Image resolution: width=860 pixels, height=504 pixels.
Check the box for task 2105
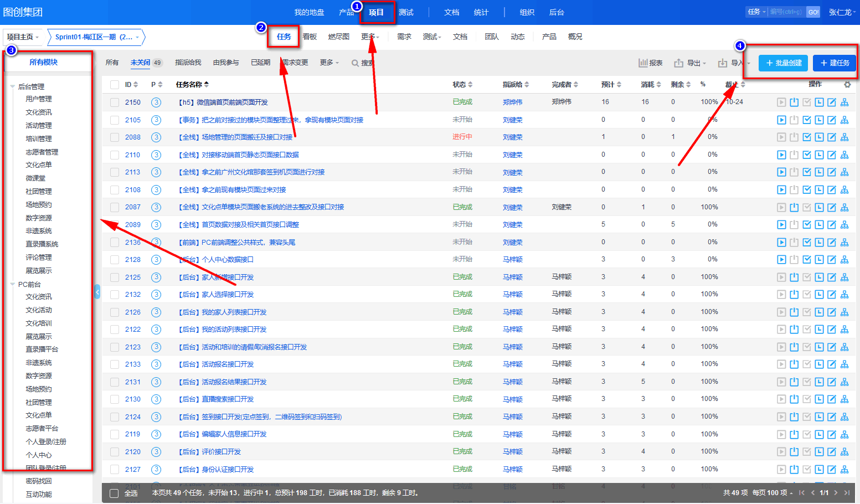coord(115,120)
